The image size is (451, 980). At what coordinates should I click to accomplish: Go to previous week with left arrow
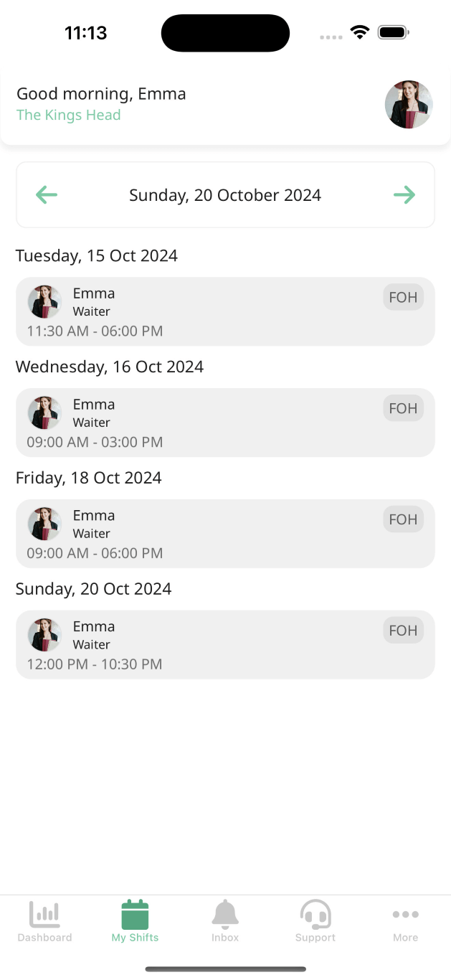coord(47,194)
